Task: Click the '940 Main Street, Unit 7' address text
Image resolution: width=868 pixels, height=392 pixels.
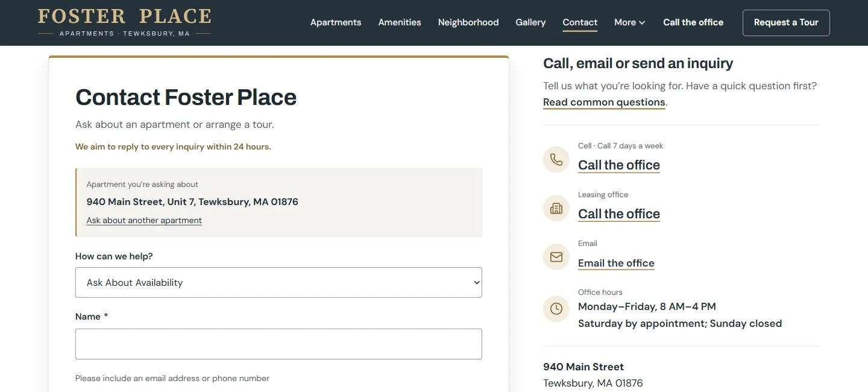Action: tap(192, 201)
